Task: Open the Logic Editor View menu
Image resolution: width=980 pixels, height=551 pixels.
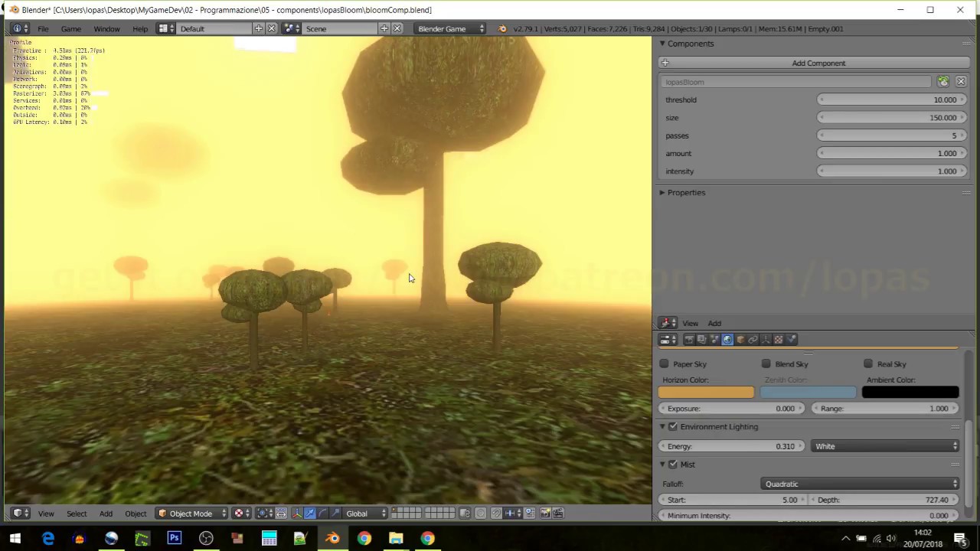Action: (x=690, y=323)
